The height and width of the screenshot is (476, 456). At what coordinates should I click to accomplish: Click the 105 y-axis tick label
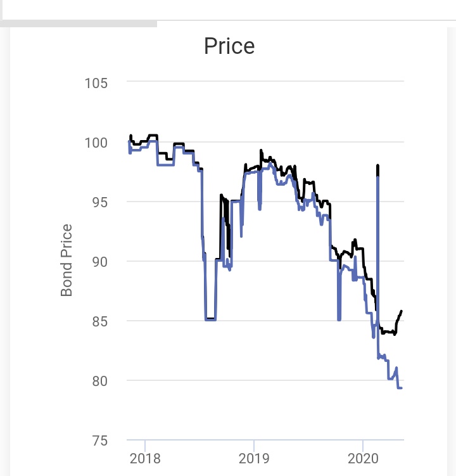click(96, 83)
